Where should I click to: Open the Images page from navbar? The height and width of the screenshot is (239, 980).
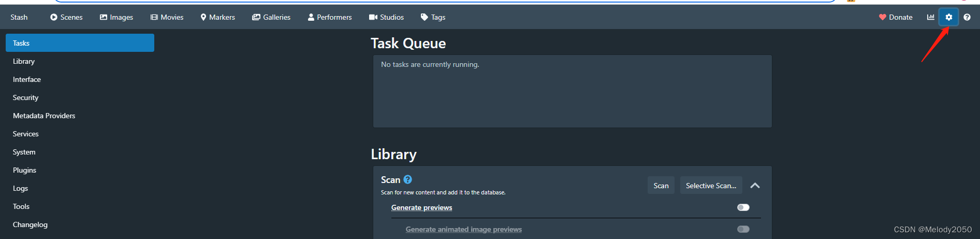[x=116, y=17]
